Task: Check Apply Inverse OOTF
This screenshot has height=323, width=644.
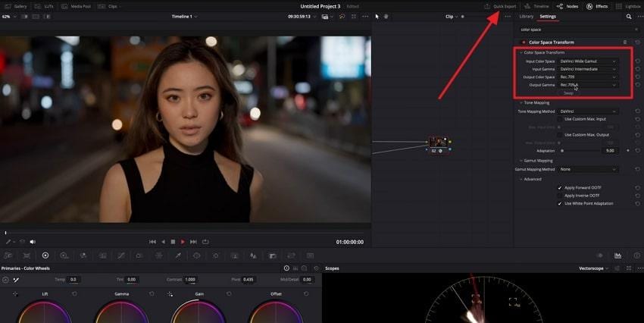Action: coord(559,196)
